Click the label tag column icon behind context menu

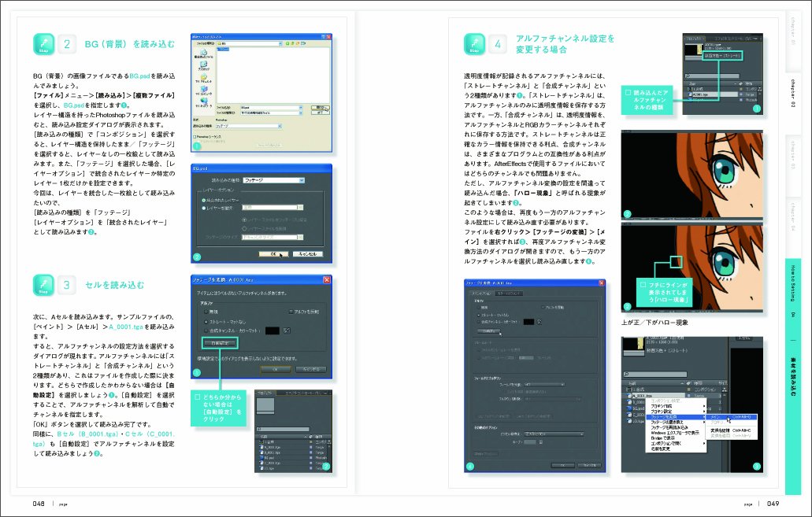coord(689,383)
